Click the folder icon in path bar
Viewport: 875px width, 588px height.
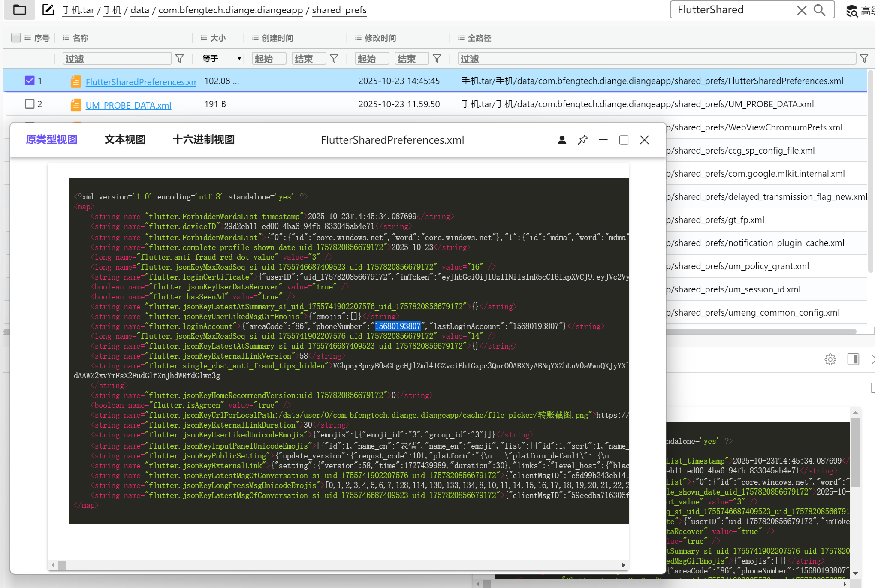point(19,9)
